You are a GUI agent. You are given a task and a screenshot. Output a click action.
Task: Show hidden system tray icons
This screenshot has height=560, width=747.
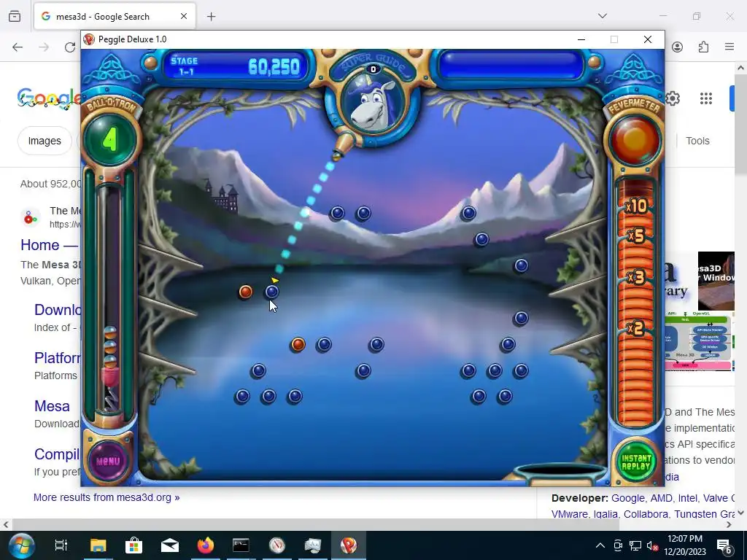click(600, 545)
